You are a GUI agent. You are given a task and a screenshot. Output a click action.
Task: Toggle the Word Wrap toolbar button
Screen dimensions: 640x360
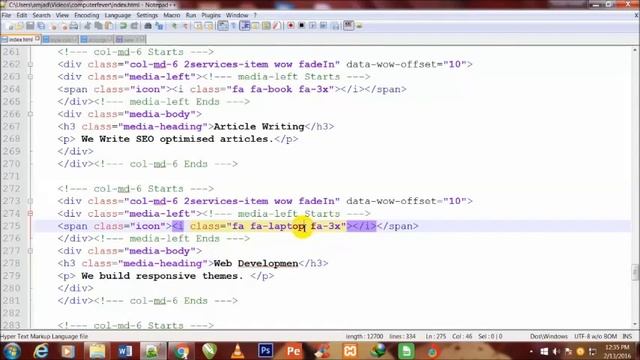(x=222, y=26)
